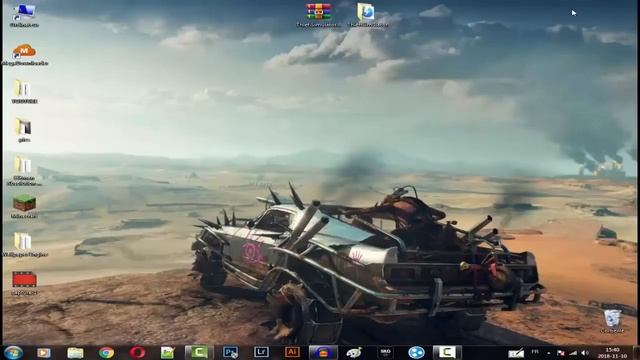
Task: Open the FR language indicator
Action: click(x=535, y=352)
